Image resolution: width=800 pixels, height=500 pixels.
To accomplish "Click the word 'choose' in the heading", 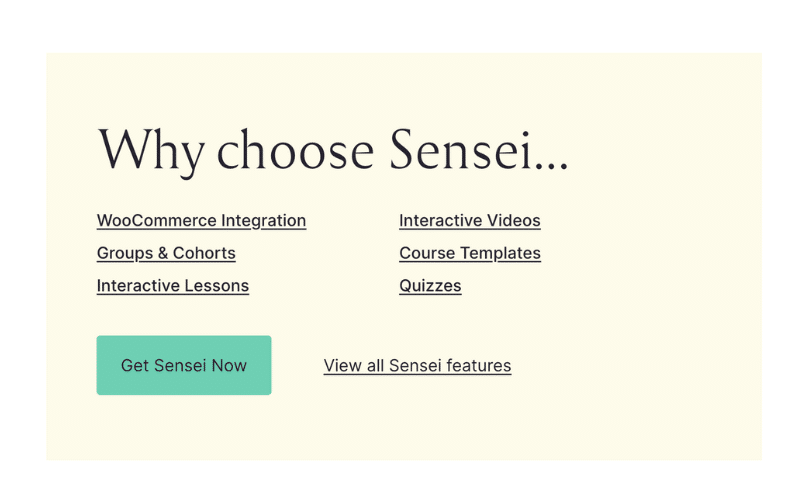I will (295, 150).
